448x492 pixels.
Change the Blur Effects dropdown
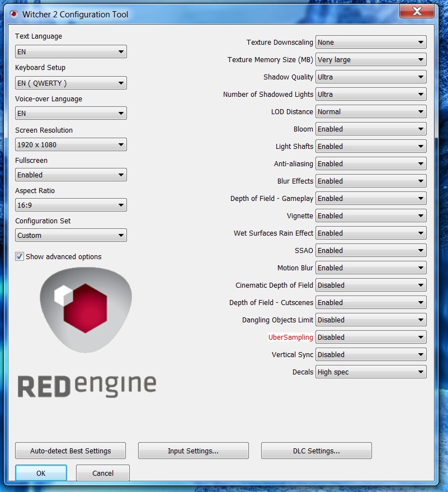pos(371,181)
